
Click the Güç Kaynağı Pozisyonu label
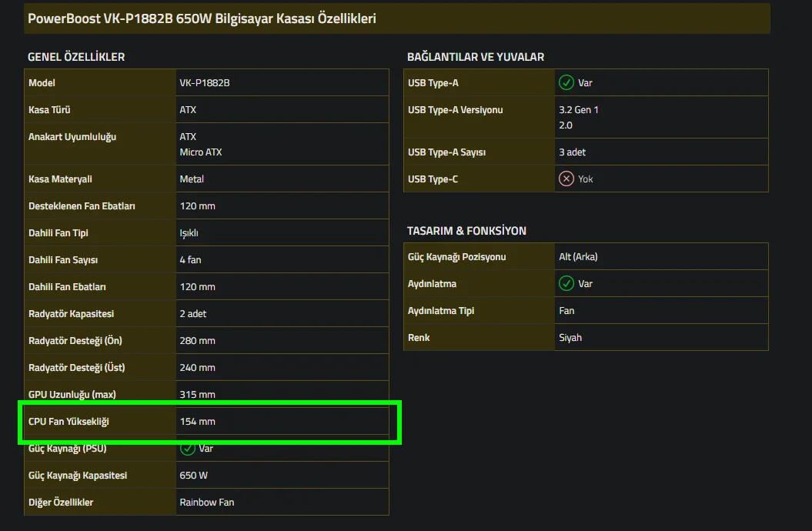pyautogui.click(x=456, y=257)
